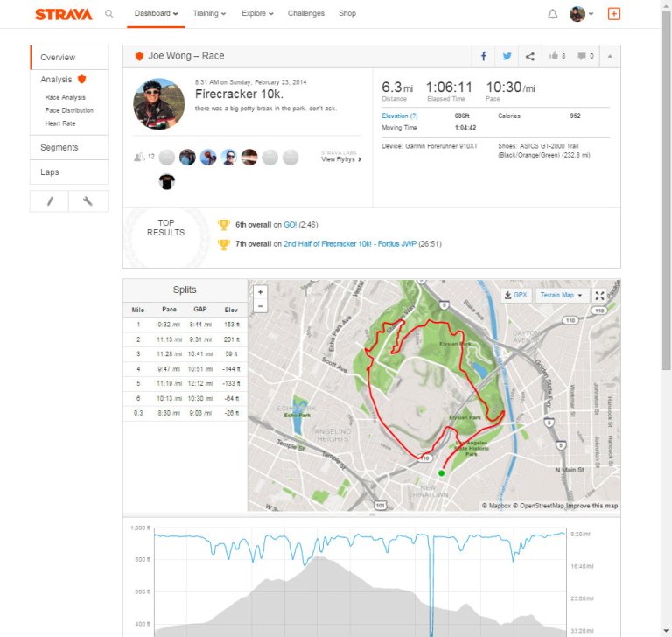Click Joe Wong's profile photo

coord(158,103)
